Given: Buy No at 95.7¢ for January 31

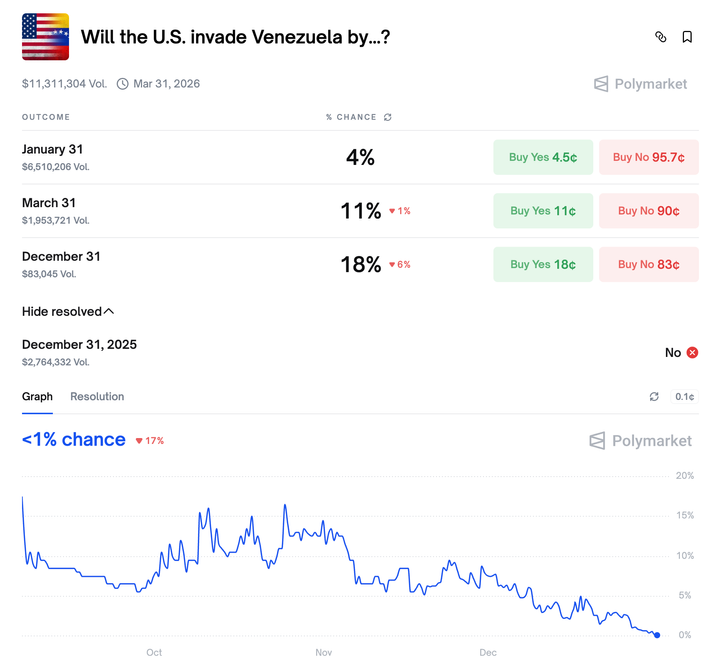Looking at the screenshot, I should pos(648,157).
